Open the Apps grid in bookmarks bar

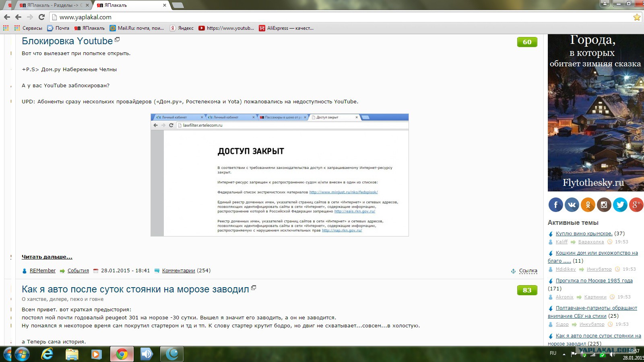pos(6,28)
